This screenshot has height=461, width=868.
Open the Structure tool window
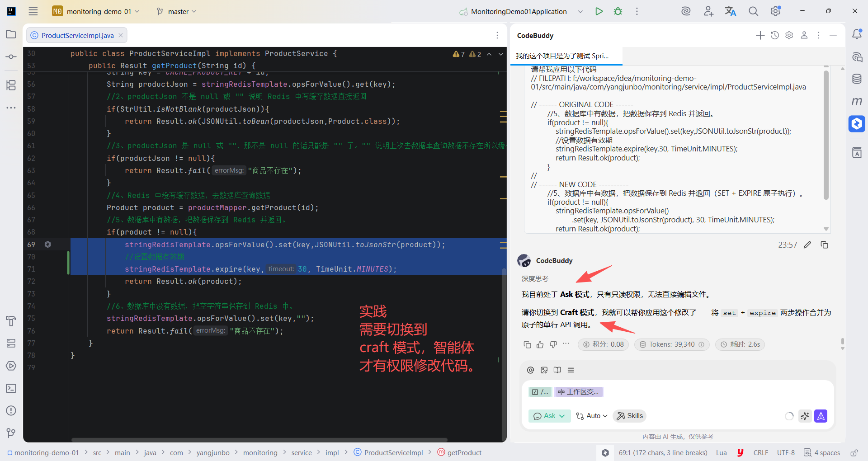pos(11,85)
